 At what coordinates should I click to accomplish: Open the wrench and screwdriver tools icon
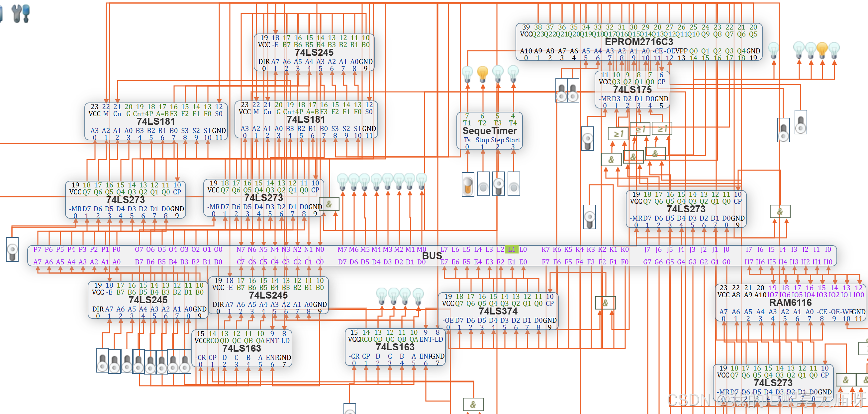point(21,13)
